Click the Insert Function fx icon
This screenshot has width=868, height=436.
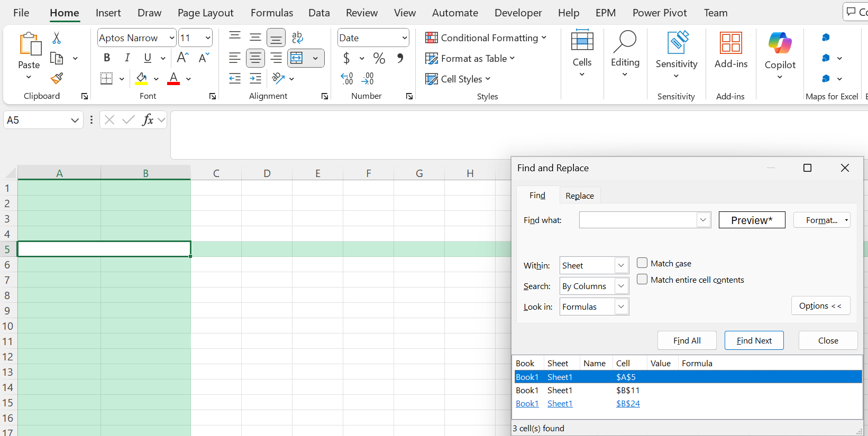(x=148, y=120)
